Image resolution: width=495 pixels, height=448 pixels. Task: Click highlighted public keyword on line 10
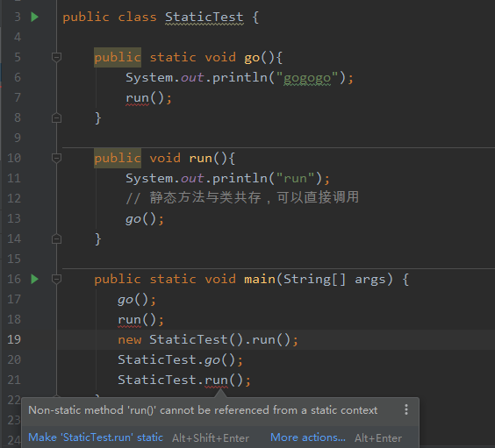(118, 158)
